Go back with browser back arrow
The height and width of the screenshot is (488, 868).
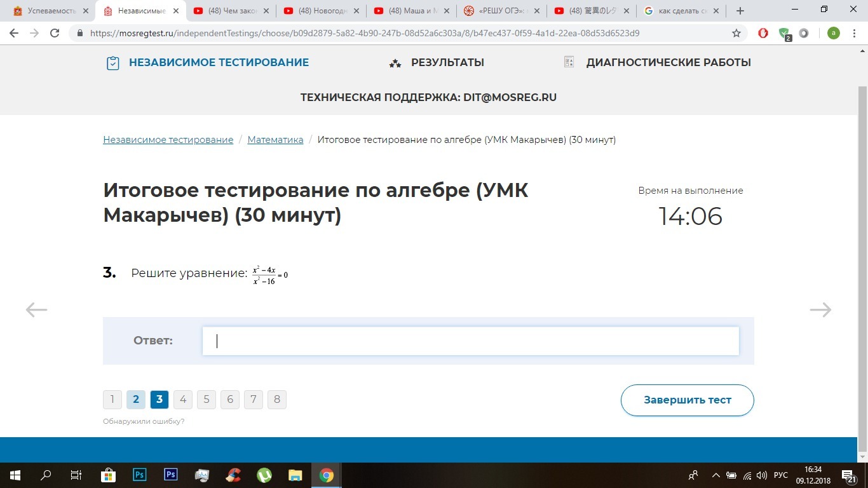tap(15, 34)
